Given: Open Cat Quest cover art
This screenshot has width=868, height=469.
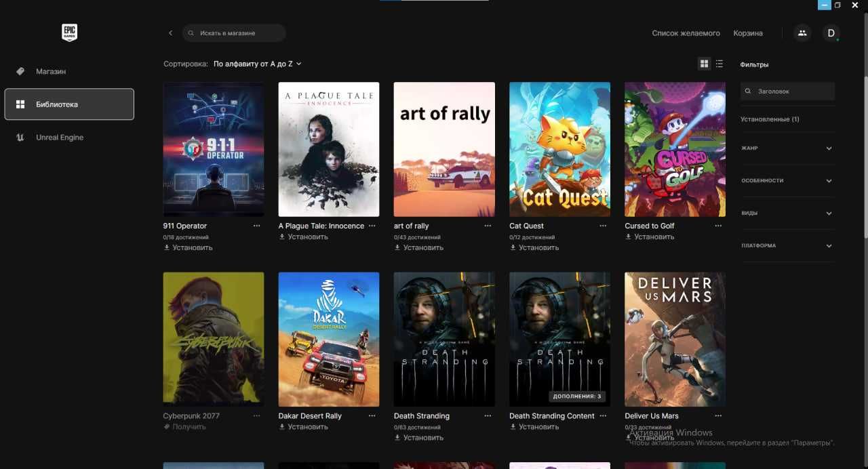Looking at the screenshot, I should click(x=559, y=149).
